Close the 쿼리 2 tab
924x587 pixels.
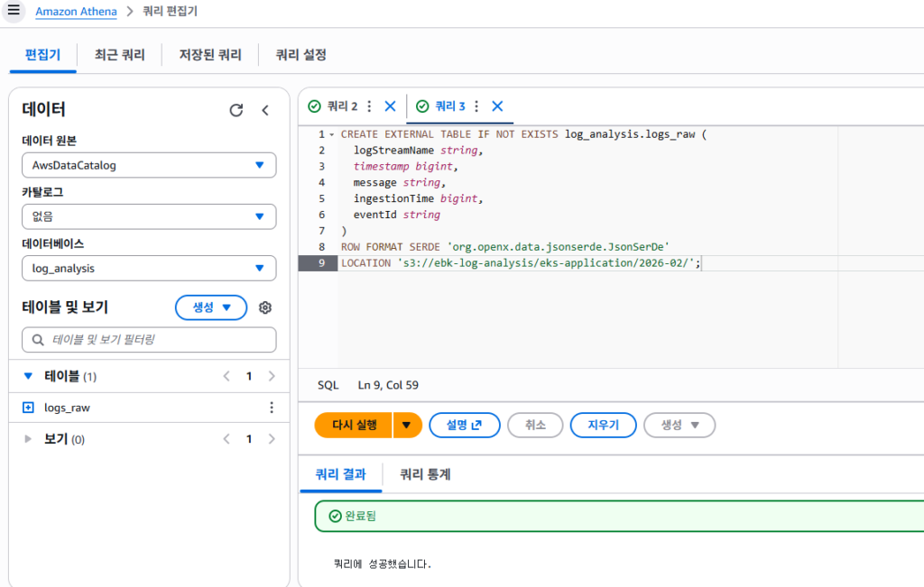390,106
